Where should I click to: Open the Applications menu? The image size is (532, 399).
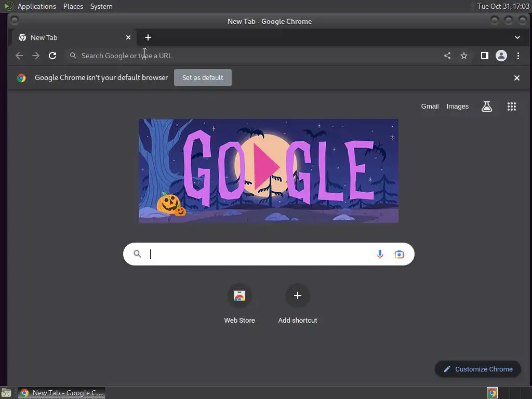point(37,6)
